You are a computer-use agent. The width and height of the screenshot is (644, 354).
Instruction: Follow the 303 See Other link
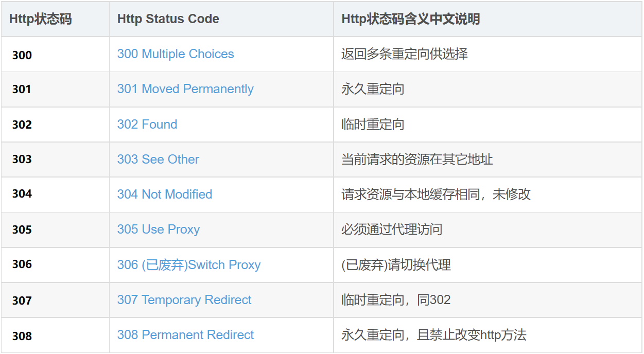click(x=158, y=160)
